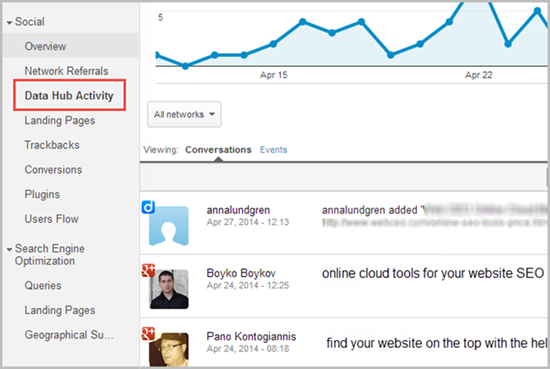
Task: Click the Apr 15 label on the chart axis
Action: pyautogui.click(x=274, y=75)
